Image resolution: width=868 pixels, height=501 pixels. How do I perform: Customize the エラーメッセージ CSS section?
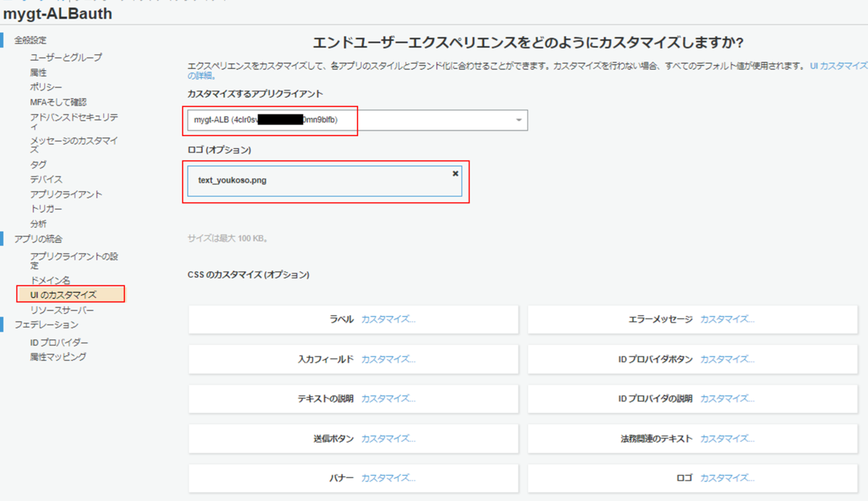tap(726, 319)
